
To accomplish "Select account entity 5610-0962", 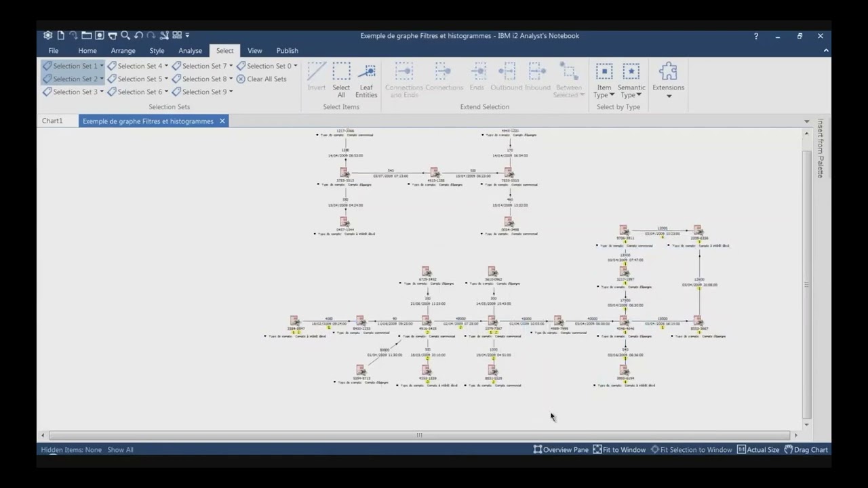I will [492, 272].
